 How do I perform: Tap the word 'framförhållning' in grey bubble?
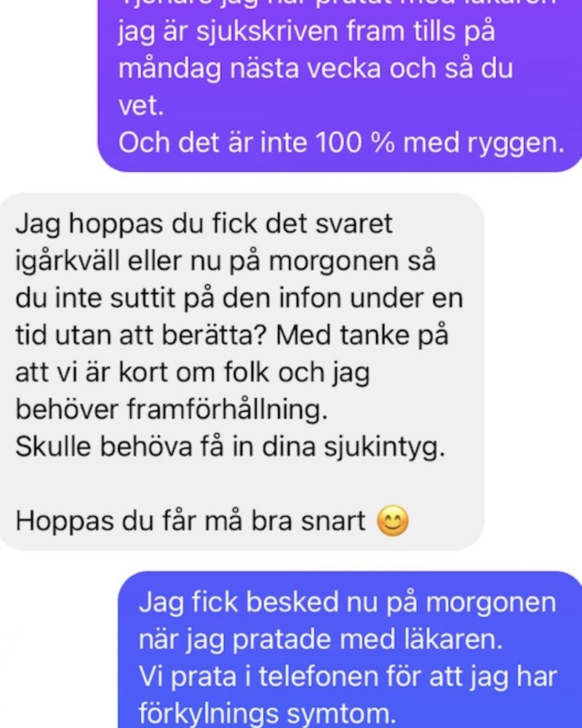tap(223, 411)
